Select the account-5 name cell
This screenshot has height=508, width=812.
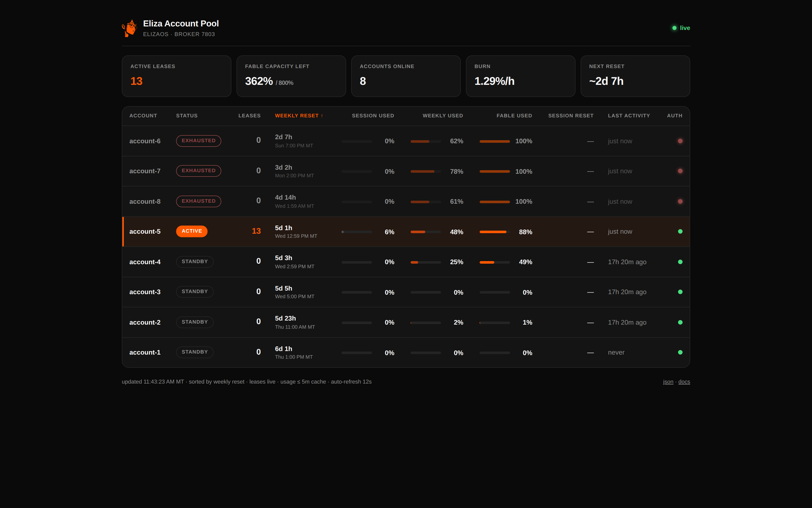(x=145, y=231)
